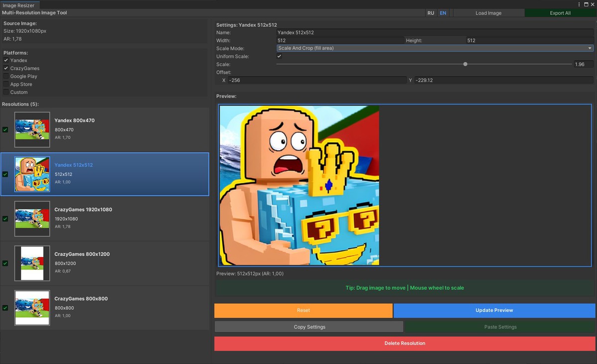Enable the Google Play platform checkbox
Viewport: 597px width, 364px height.
[x=6, y=76]
